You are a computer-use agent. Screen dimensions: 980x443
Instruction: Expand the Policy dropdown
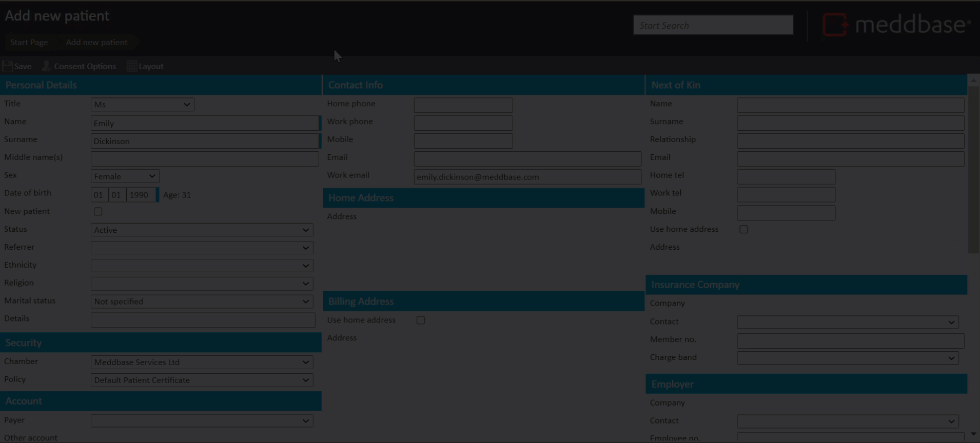[x=202, y=380]
